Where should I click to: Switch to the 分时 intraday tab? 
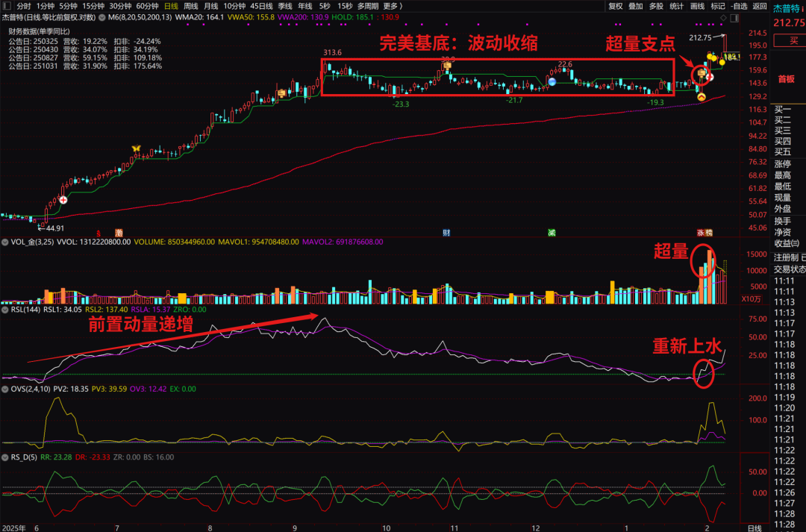click(x=24, y=6)
